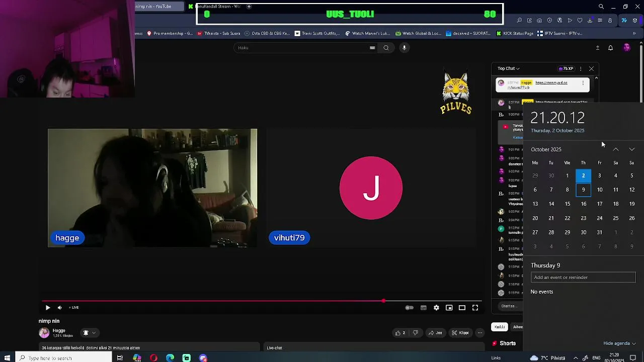The width and height of the screenshot is (644, 362).
Task: Switch to miniplayer mode
Action: 449,308
